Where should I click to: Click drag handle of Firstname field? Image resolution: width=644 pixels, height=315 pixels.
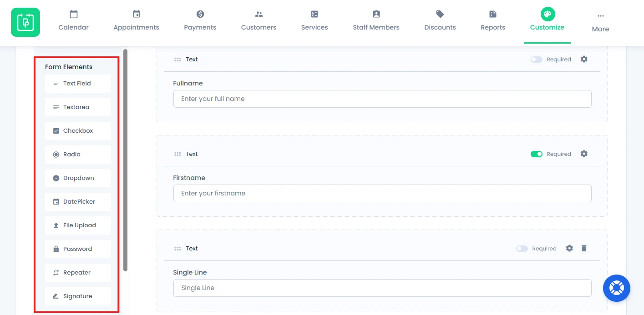point(177,154)
